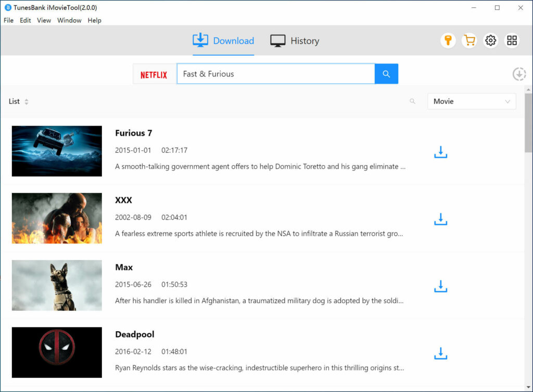Click the Fast & Furious search field
The height and width of the screenshot is (392, 533).
275,74
